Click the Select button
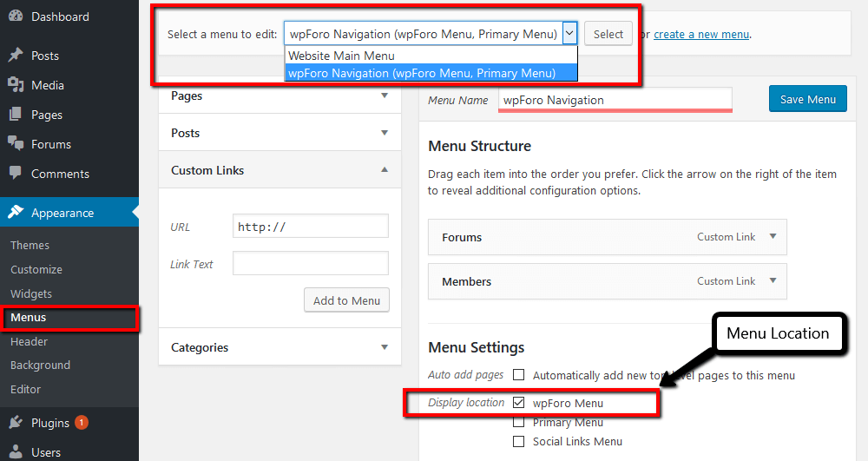 point(608,34)
